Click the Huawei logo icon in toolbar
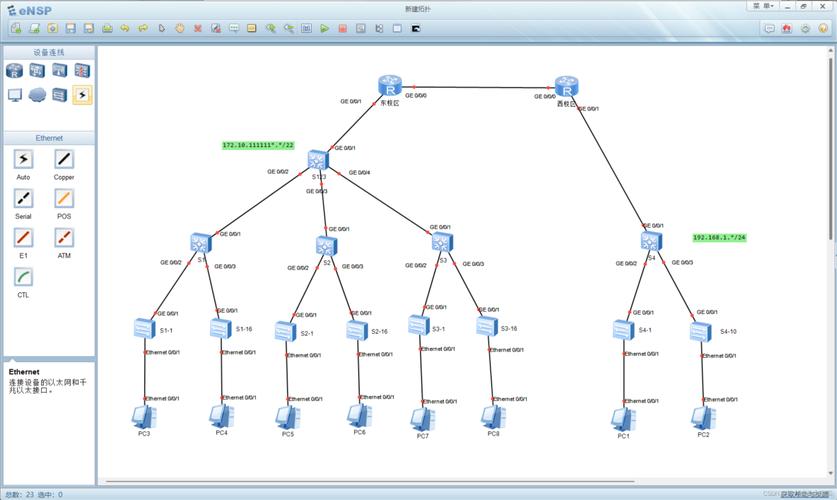This screenshot has width=837, height=500. [787, 29]
